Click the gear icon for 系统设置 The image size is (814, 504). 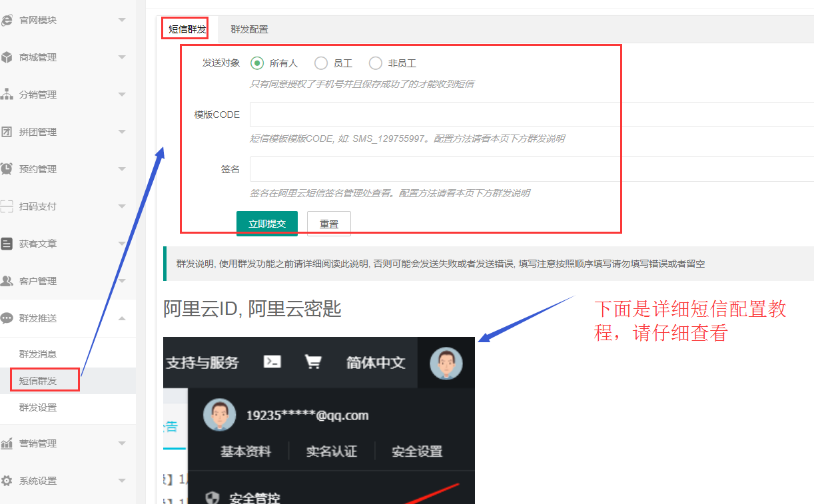coord(7,481)
